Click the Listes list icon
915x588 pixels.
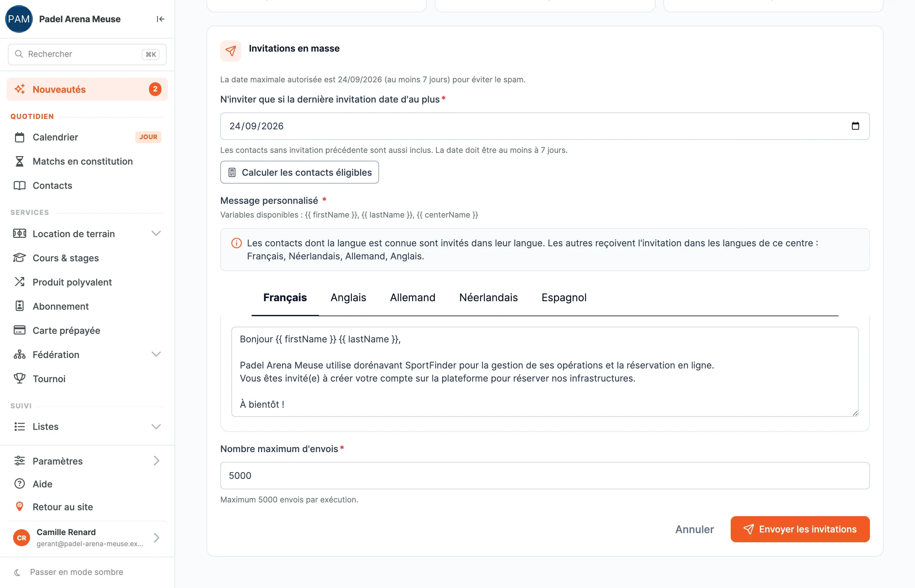coord(20,427)
